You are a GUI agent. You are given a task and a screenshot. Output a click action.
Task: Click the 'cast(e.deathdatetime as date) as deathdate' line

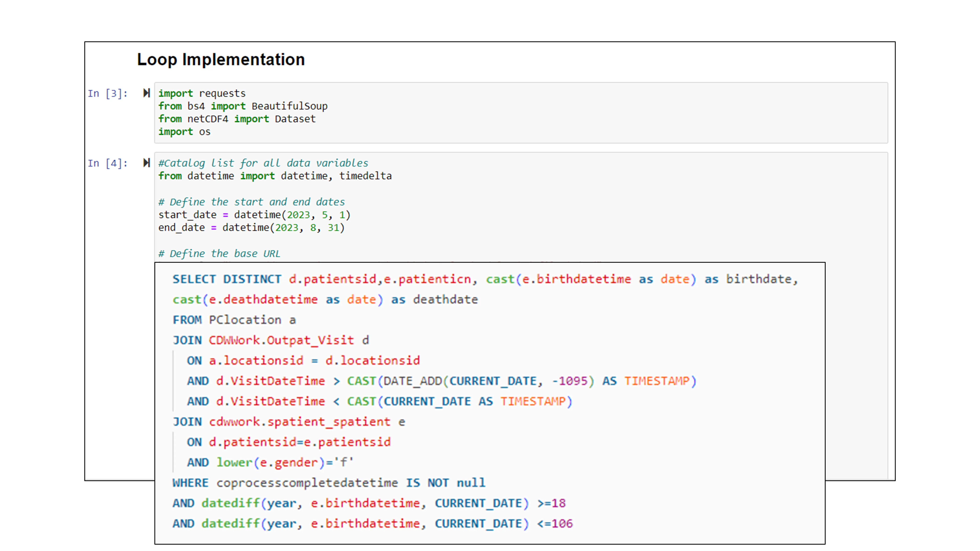pyautogui.click(x=325, y=300)
